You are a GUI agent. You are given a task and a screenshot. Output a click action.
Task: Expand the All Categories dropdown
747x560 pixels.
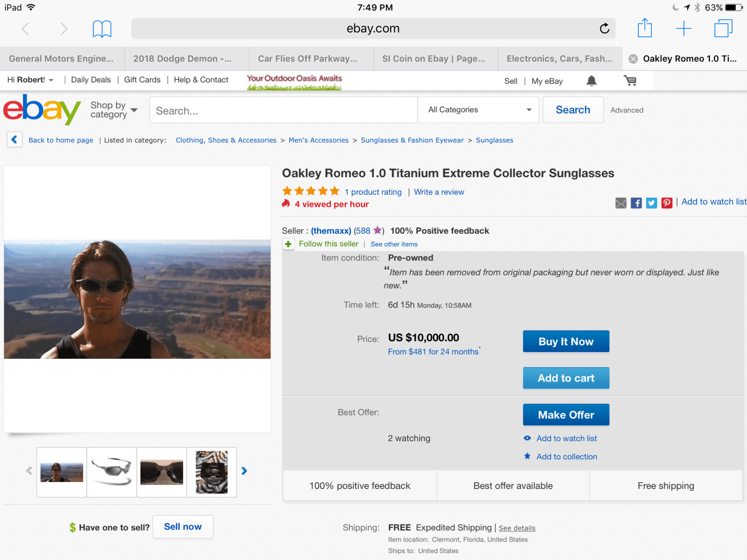tap(478, 110)
